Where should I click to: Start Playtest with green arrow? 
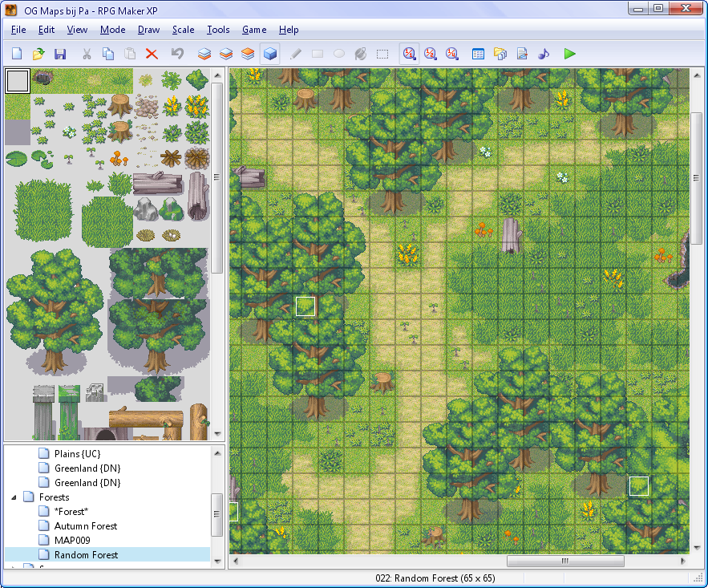click(x=570, y=54)
